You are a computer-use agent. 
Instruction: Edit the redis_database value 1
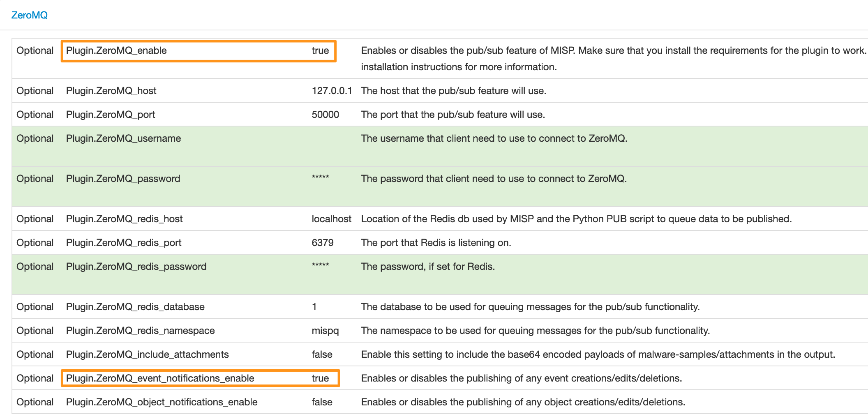[314, 307]
